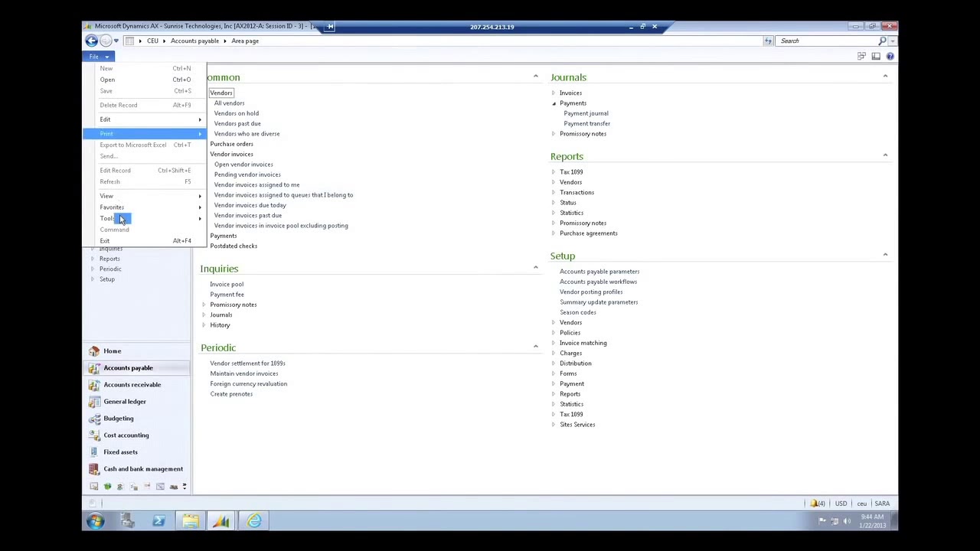Collapse the Common section
This screenshot has height=551, width=980.
click(x=535, y=77)
